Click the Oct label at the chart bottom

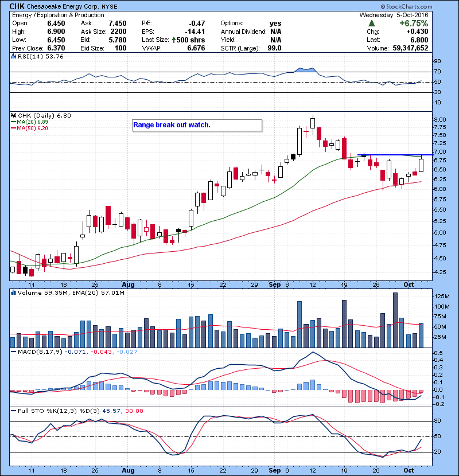(409, 470)
